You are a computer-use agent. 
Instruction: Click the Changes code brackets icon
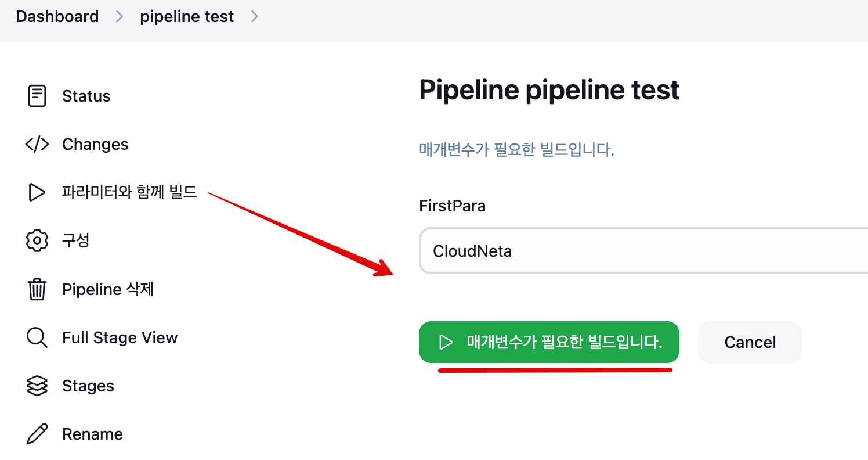[x=37, y=144]
